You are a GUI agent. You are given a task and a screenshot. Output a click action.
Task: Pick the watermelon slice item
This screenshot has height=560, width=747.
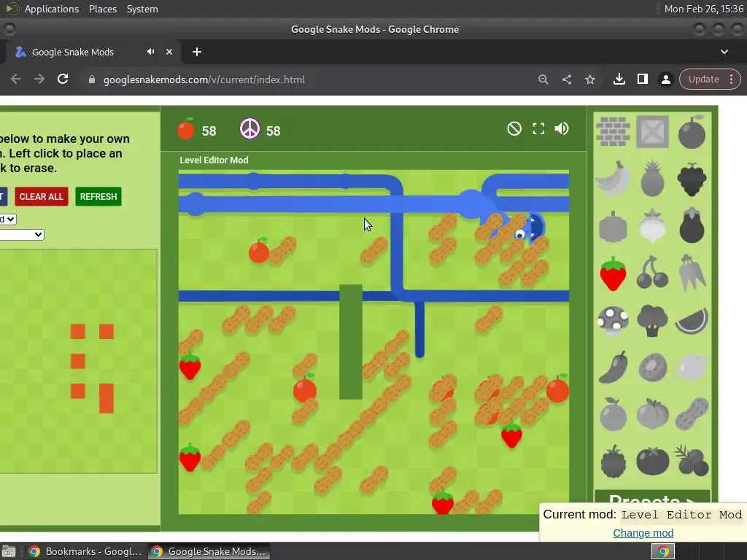click(x=692, y=321)
